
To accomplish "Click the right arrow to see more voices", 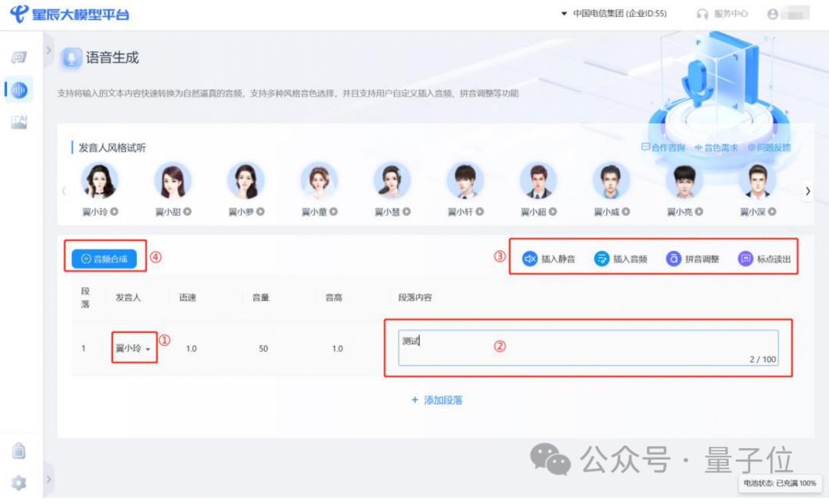I will tap(808, 189).
